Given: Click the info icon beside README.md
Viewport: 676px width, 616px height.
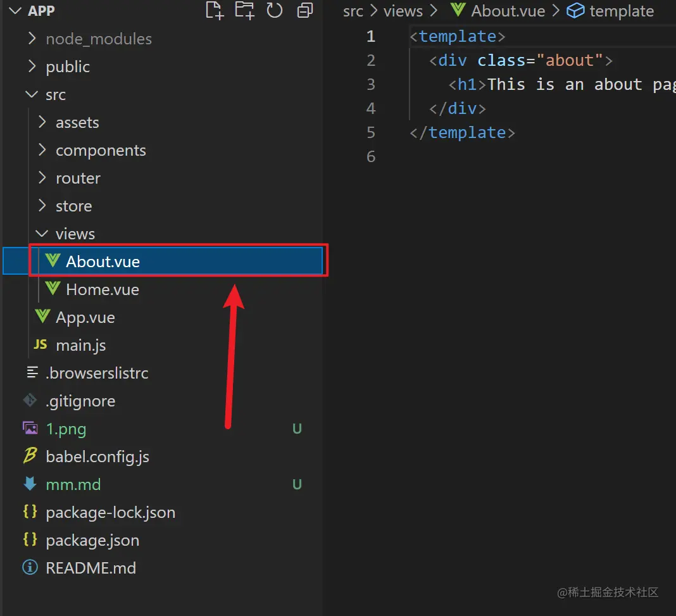Looking at the screenshot, I should 30,568.
